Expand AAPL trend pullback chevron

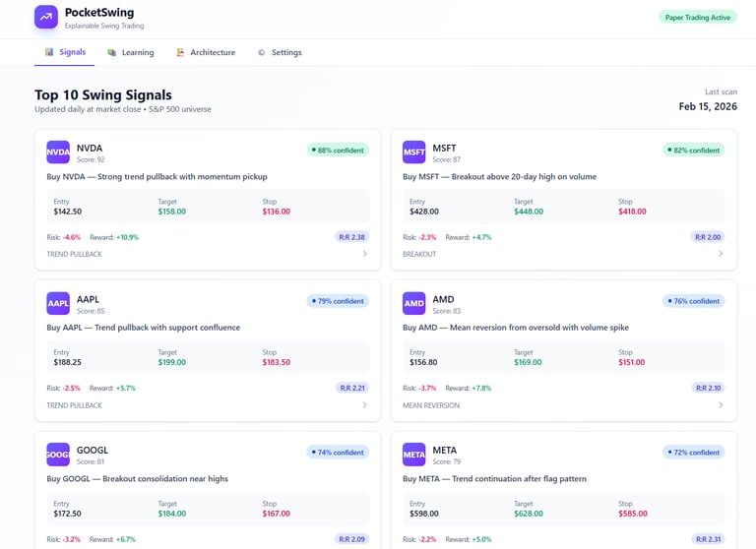coord(364,405)
